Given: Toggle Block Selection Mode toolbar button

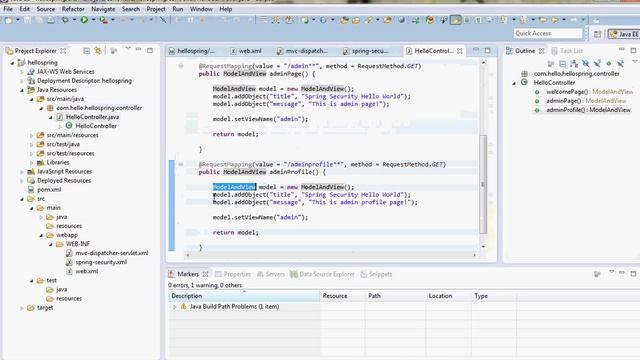Looking at the screenshot, I should point(467,20).
